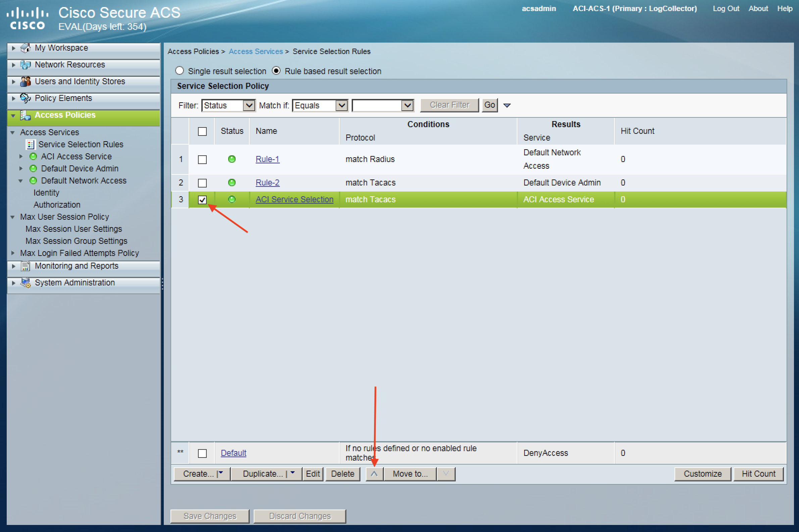This screenshot has width=799, height=532.
Task: Click the Users and Identity Stores icon
Action: 26,82
